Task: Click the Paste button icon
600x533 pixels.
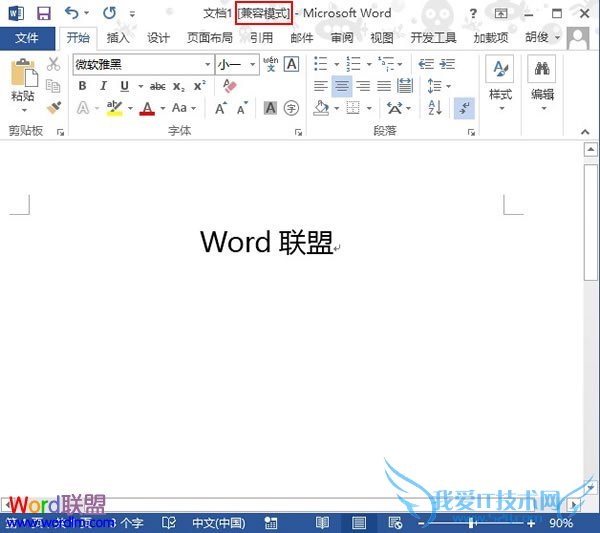Action: coord(22,73)
